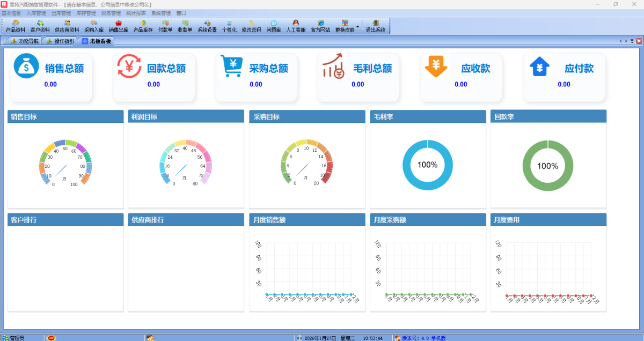Click the 付款单 toolbar icon

coord(165,26)
